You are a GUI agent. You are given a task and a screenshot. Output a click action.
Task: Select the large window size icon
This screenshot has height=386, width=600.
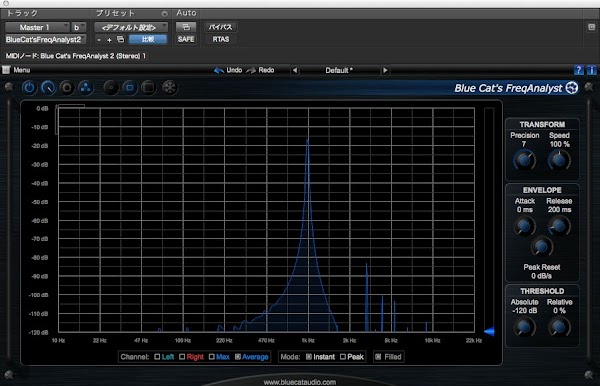(x=148, y=88)
